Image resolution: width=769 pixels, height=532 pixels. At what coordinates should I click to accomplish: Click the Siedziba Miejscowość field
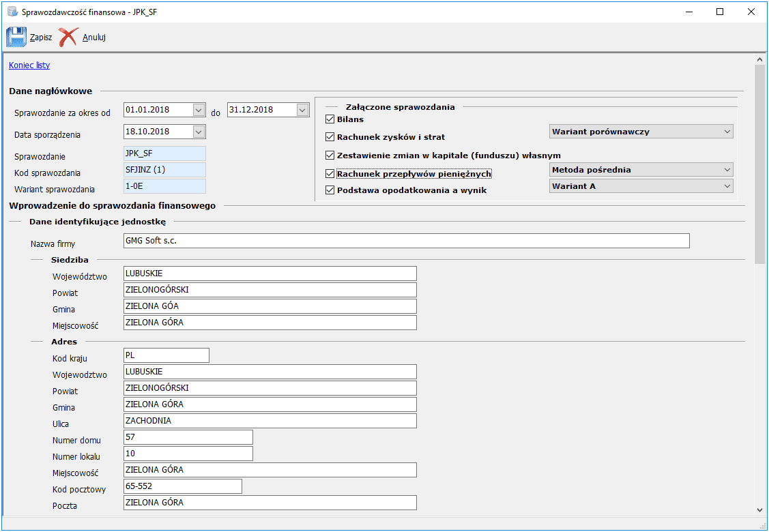tap(270, 323)
